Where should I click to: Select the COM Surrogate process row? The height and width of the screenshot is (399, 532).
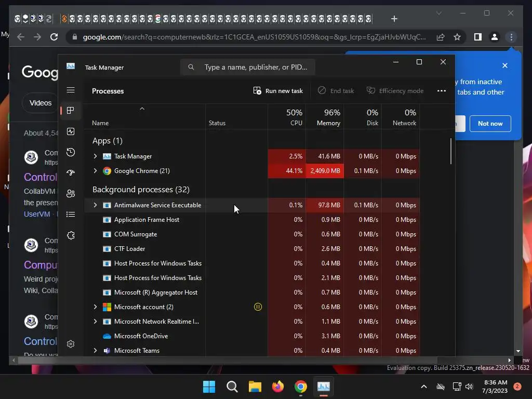pos(252,234)
